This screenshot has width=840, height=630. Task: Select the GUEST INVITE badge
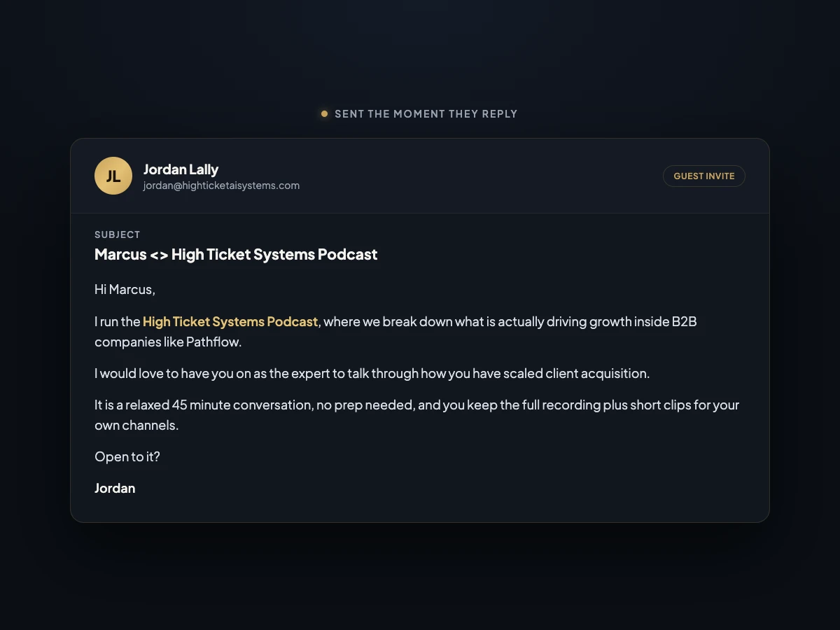pos(704,176)
